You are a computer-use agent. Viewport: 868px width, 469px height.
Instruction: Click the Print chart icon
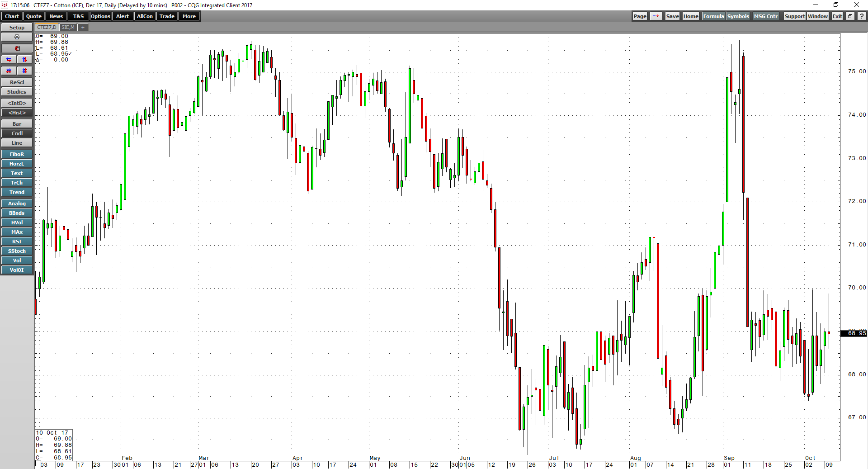tap(17, 37)
